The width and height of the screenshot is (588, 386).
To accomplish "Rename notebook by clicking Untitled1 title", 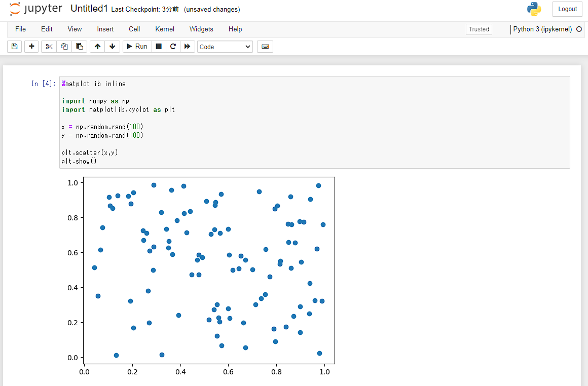I will (89, 9).
